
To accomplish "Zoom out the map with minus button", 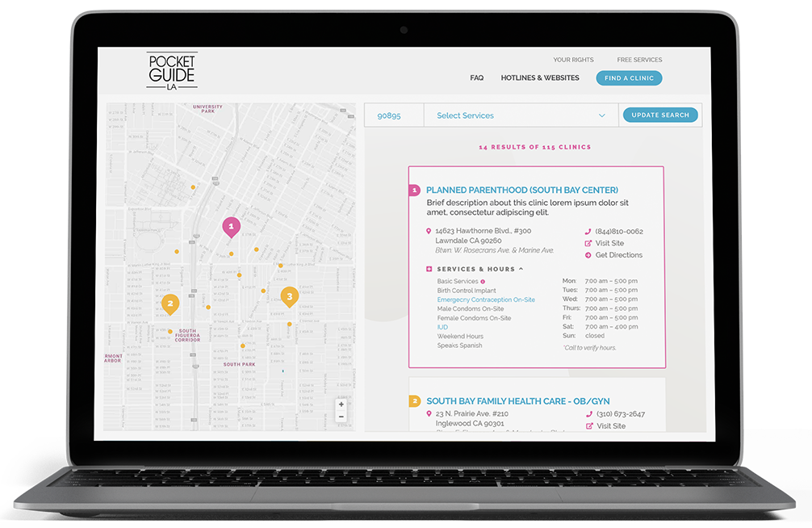I will click(x=341, y=417).
